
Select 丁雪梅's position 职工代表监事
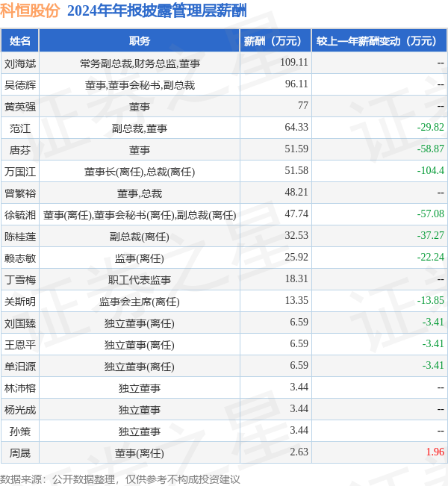140,280
